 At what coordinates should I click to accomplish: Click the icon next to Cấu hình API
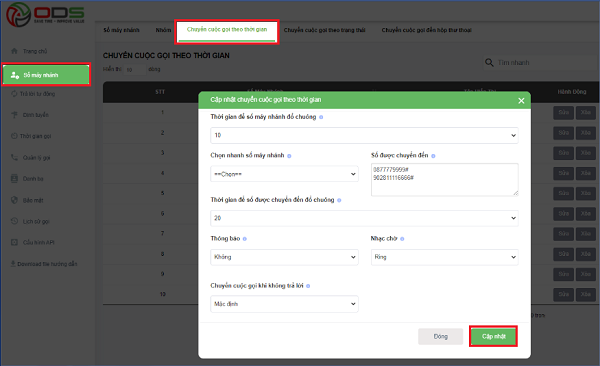click(x=14, y=242)
